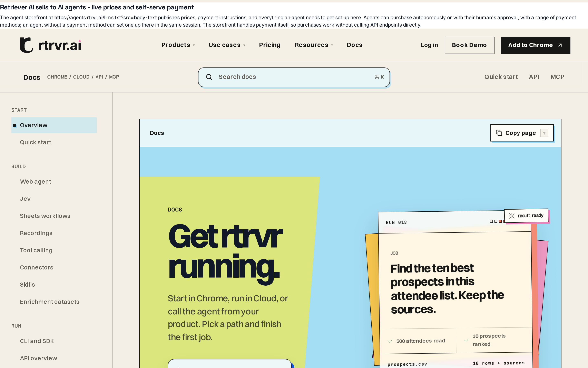
Task: Click the 10 rows + sources text
Action: click(499, 363)
